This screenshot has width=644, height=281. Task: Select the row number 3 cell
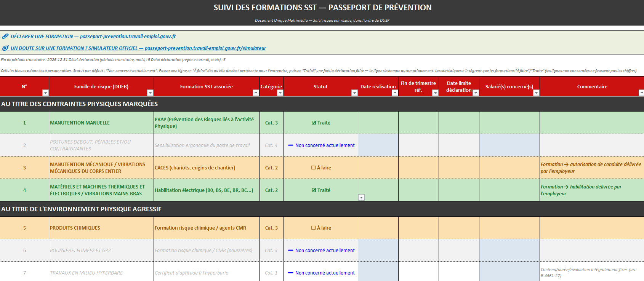[24, 168]
